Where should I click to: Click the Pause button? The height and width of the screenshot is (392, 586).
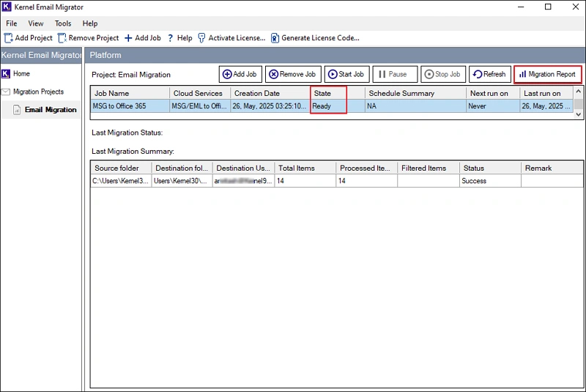395,74
